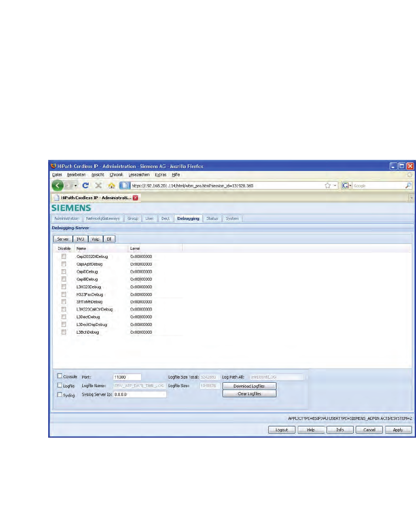Open the Datei menu
Viewport: 416px width, 532px height.
57,175
